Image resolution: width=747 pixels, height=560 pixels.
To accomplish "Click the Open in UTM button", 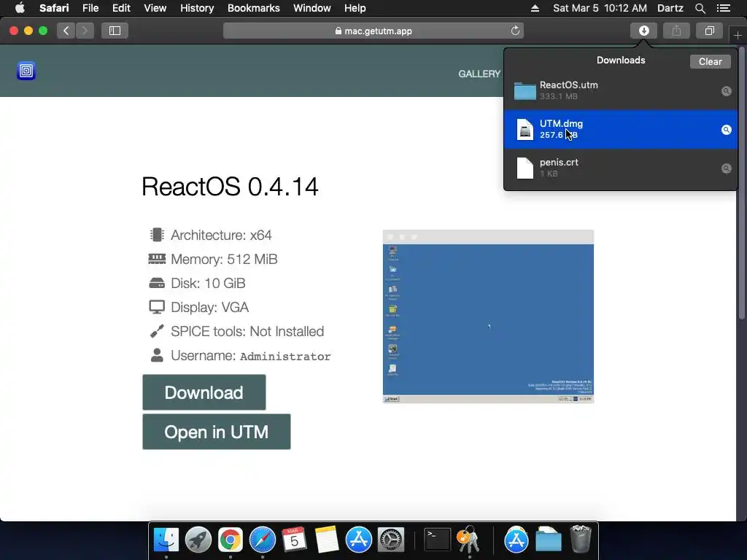I will tap(216, 432).
